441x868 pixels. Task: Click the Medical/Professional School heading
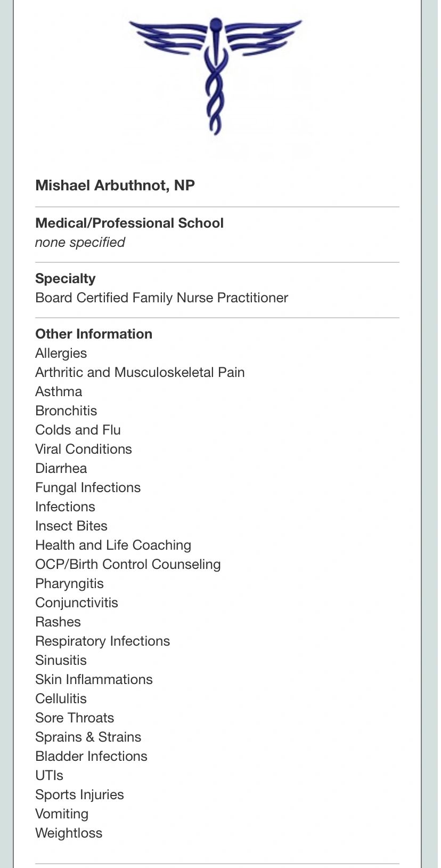(129, 223)
